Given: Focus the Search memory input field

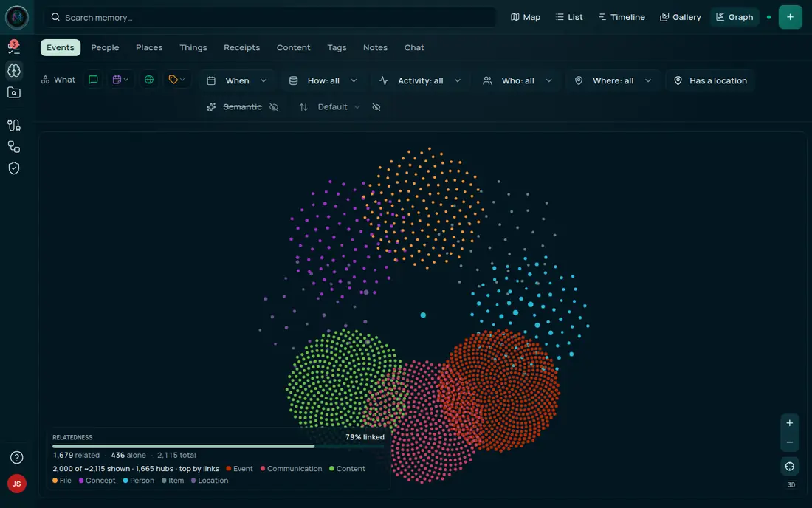Looking at the screenshot, I should pos(269,17).
